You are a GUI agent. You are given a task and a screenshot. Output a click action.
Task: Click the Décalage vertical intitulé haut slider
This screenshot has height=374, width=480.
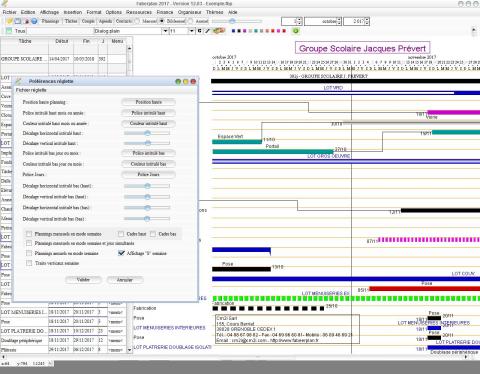coord(147,143)
